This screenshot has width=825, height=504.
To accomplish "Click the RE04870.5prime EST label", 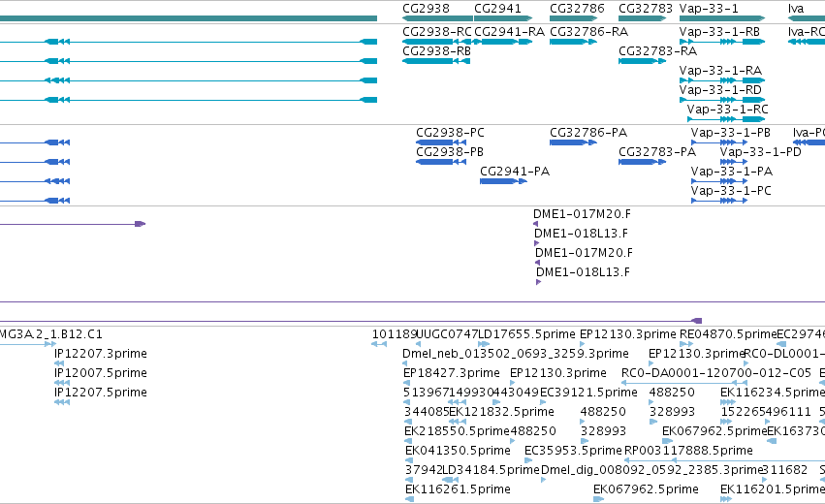I will point(728,334).
